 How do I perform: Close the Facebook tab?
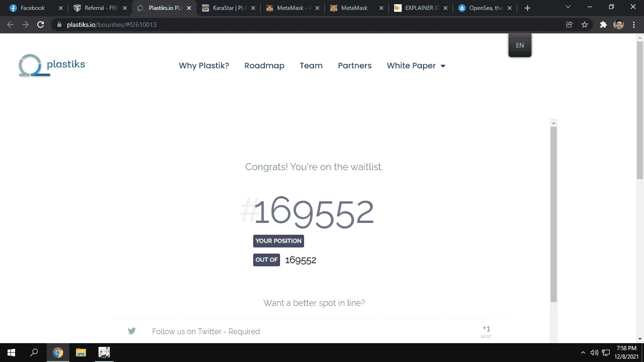60,8
